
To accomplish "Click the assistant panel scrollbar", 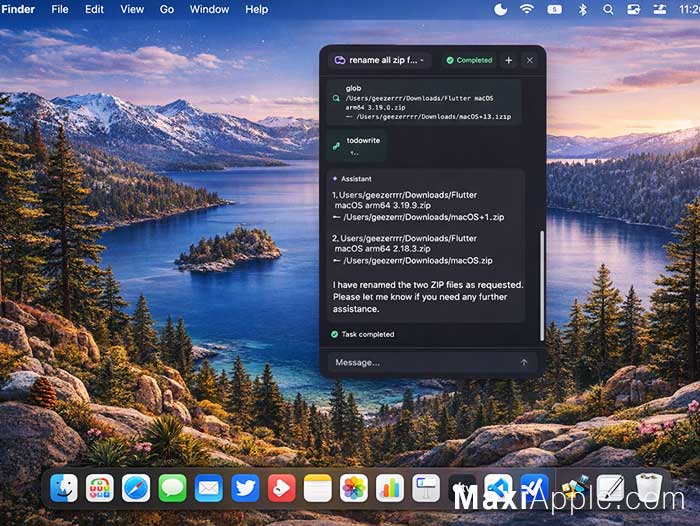I will click(x=542, y=286).
